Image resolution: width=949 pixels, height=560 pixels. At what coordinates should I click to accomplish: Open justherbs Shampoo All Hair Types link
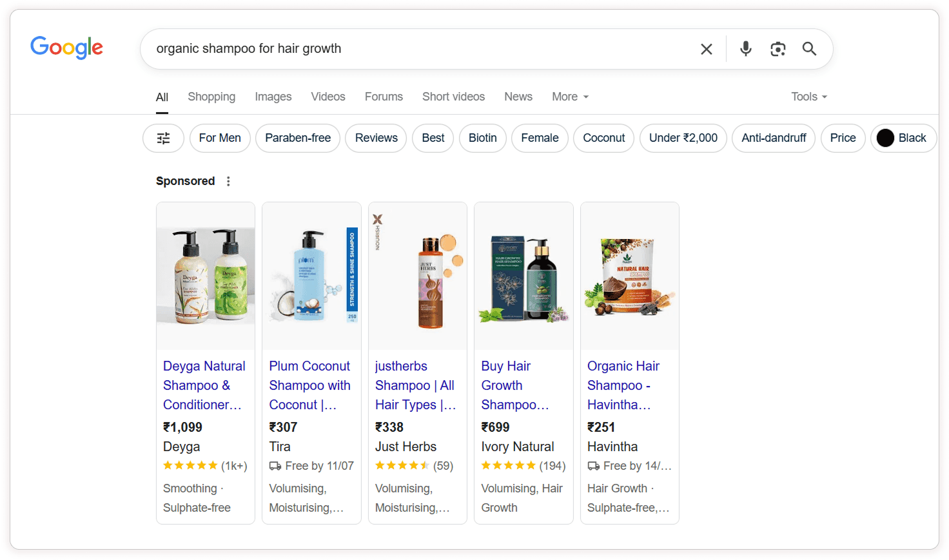click(x=416, y=385)
